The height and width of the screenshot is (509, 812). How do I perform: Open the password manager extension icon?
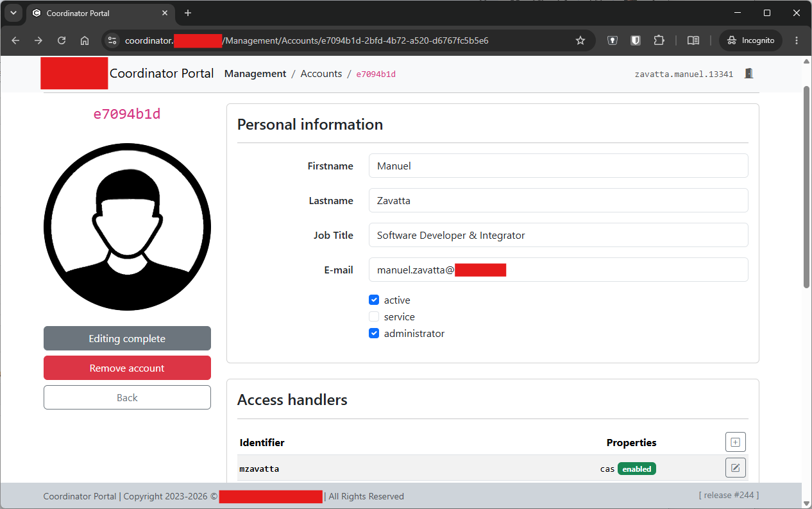[613, 40]
